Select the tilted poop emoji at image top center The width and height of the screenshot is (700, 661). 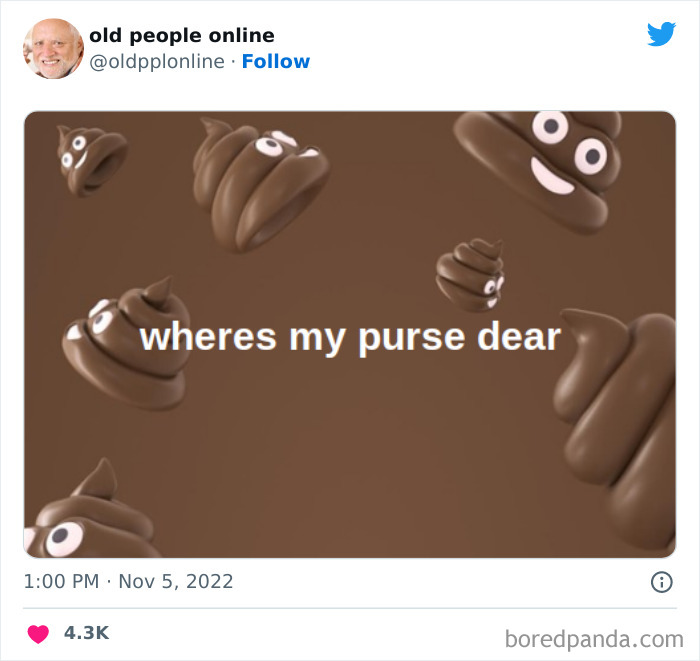click(261, 185)
